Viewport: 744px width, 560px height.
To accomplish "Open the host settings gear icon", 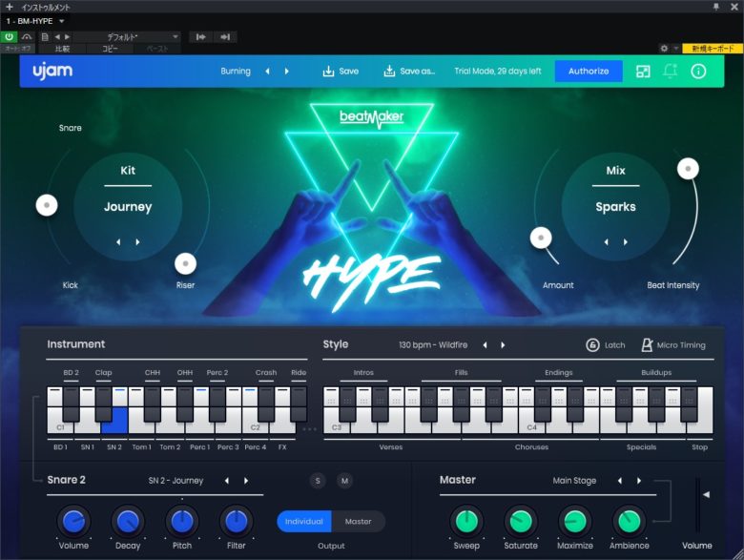I will click(x=664, y=49).
